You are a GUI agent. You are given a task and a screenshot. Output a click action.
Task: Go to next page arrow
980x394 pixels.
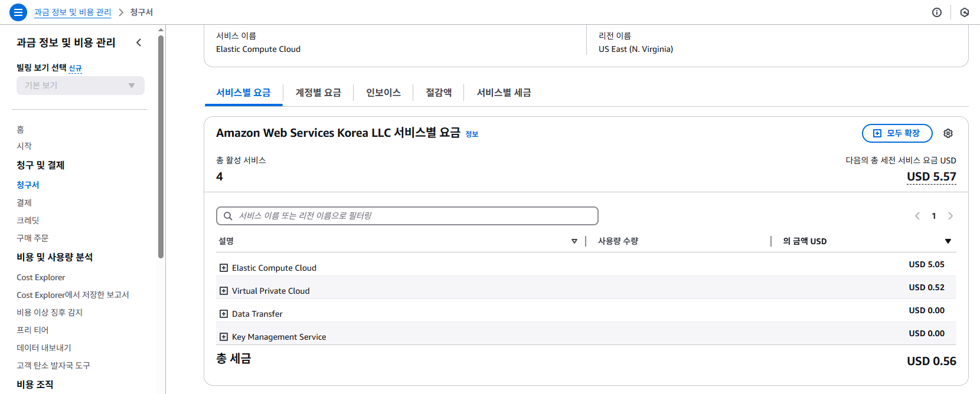coord(950,216)
